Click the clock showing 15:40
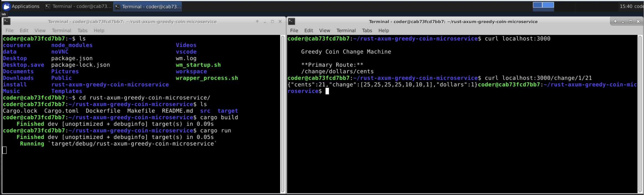This screenshot has width=644, height=195. pyautogui.click(x=626, y=6)
